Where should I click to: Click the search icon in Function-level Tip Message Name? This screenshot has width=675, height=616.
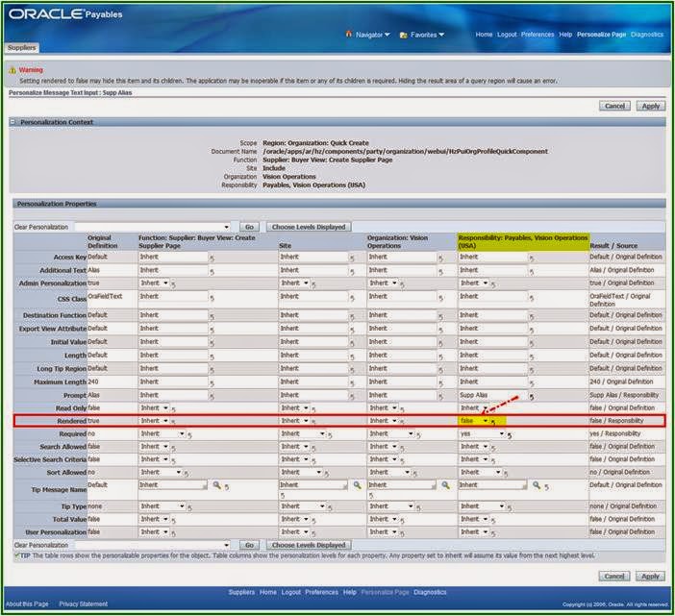tap(216, 485)
